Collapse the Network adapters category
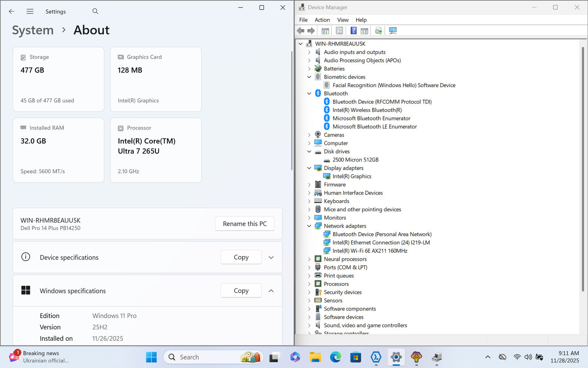The width and height of the screenshot is (588, 368). pos(309,226)
